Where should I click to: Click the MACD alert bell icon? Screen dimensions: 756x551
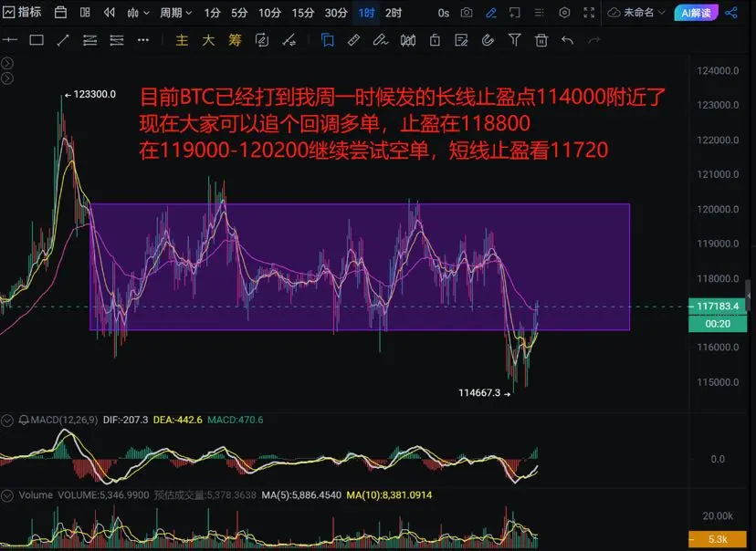(x=23, y=420)
